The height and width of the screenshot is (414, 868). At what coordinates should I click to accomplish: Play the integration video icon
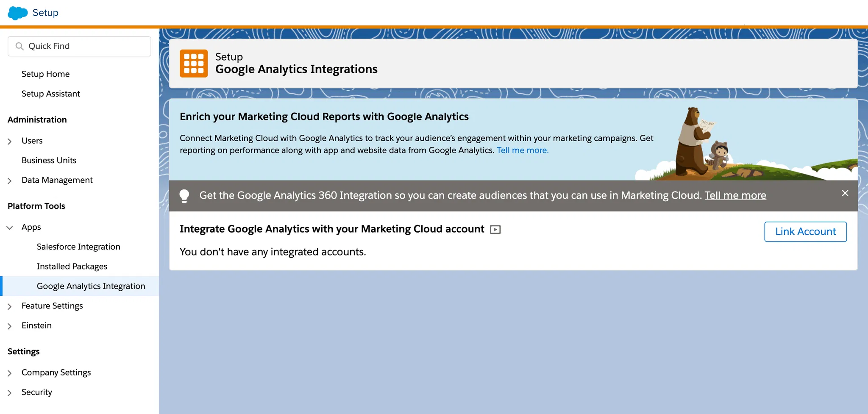(495, 230)
